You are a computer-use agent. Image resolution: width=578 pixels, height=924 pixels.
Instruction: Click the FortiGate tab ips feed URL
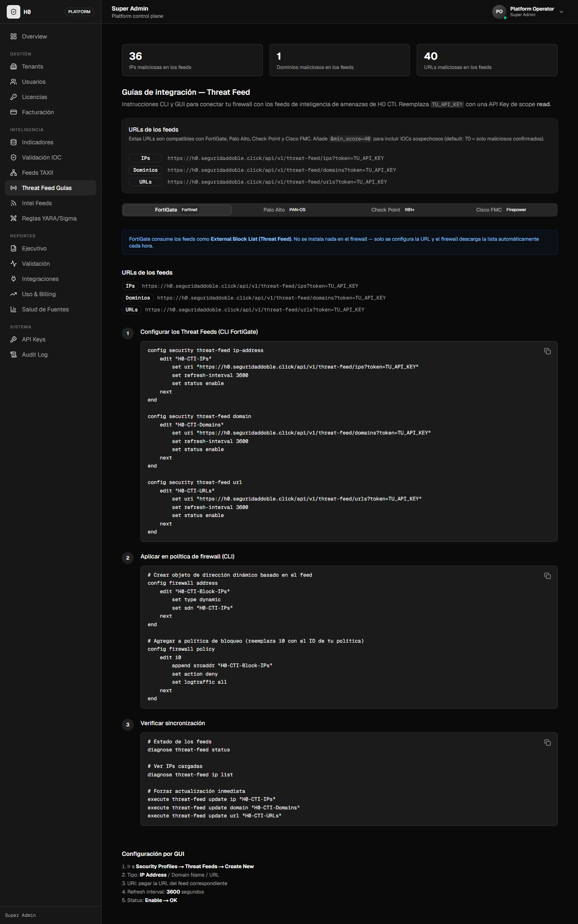tap(250, 286)
